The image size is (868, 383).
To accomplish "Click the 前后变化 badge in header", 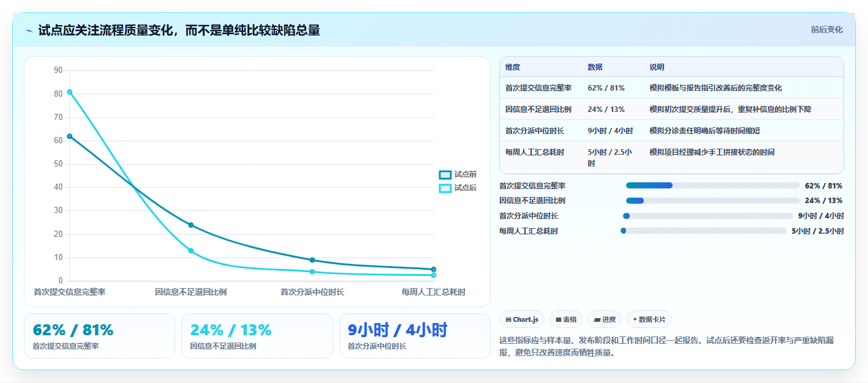I will tap(826, 29).
